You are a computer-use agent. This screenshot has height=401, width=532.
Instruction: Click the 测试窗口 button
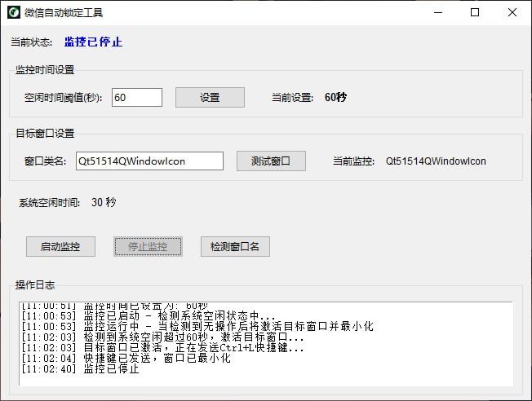tap(271, 161)
